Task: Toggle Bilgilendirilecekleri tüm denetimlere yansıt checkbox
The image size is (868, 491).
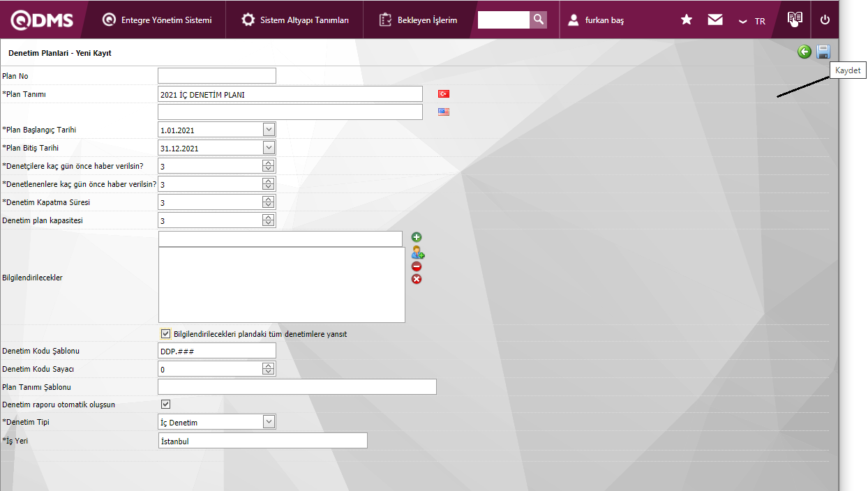Action: [165, 333]
